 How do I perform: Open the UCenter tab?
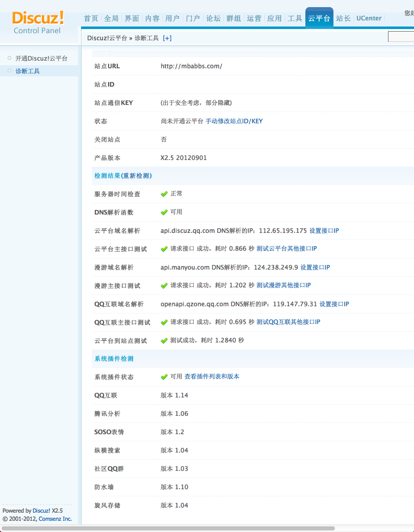pos(369,18)
